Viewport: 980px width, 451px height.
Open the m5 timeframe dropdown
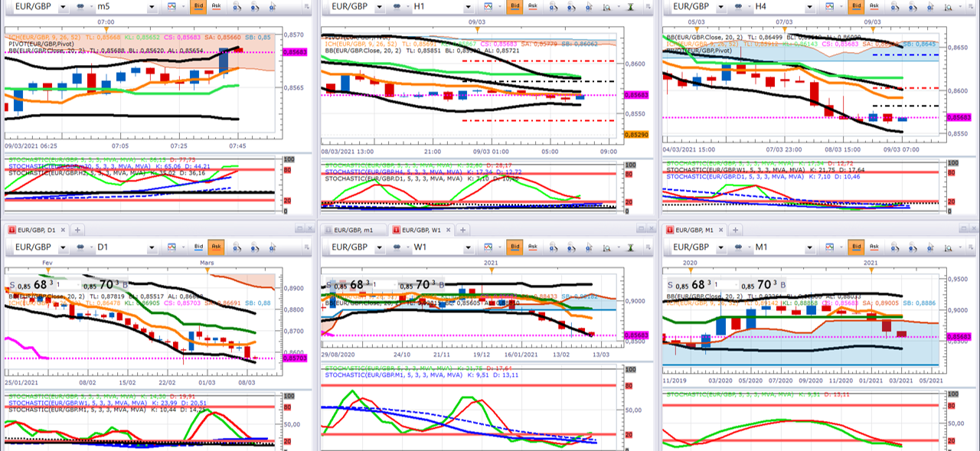(152, 7)
